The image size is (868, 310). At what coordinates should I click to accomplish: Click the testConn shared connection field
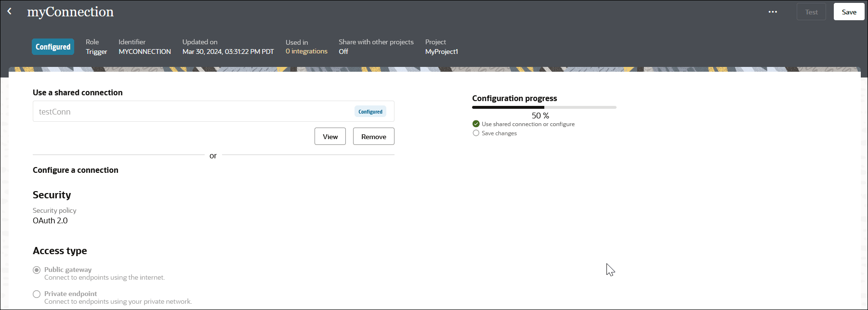pos(213,111)
